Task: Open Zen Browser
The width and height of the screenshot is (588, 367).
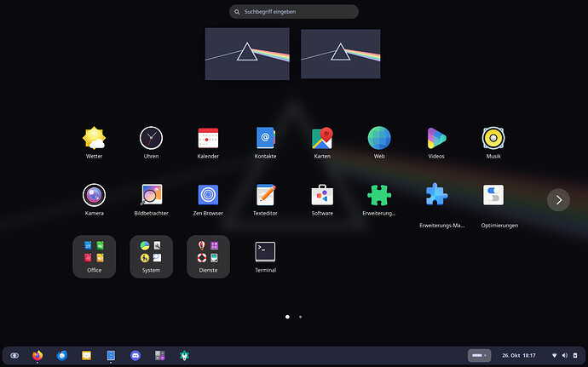Action: click(x=208, y=195)
